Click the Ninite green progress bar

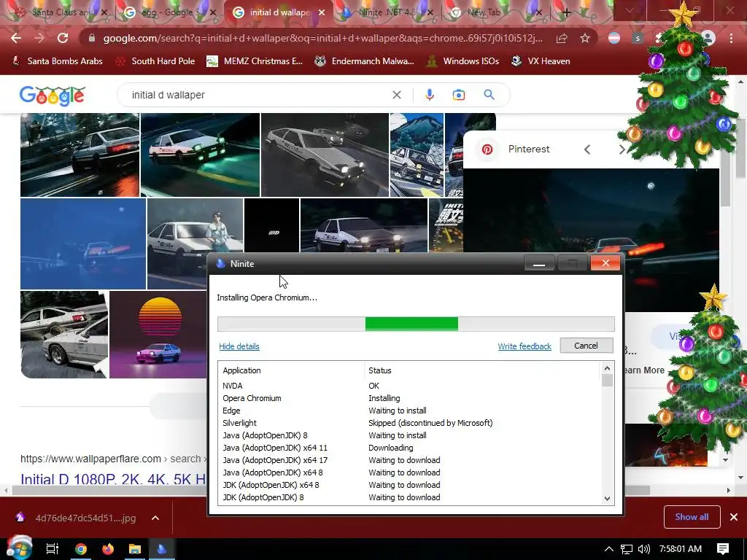(x=411, y=324)
